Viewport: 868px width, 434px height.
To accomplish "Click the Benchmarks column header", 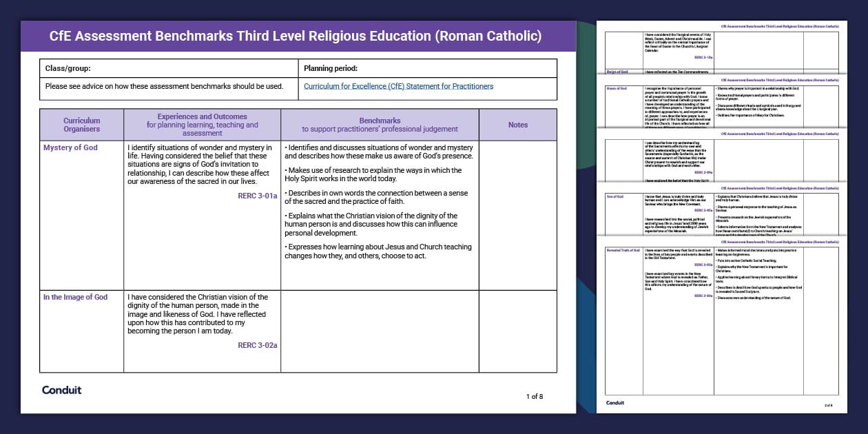I will click(x=378, y=124).
